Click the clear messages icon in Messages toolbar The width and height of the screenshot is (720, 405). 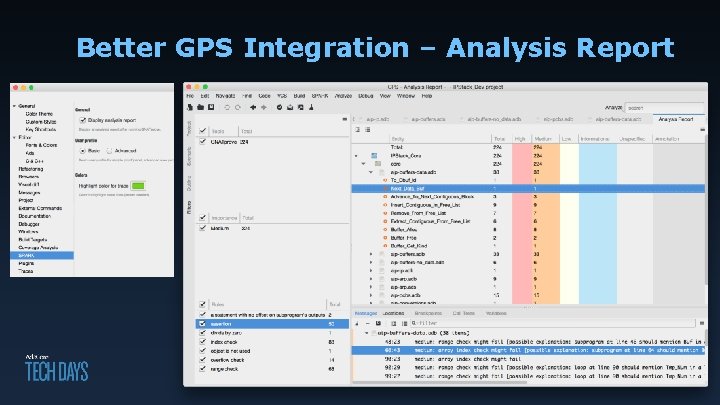pyautogui.click(x=357, y=323)
